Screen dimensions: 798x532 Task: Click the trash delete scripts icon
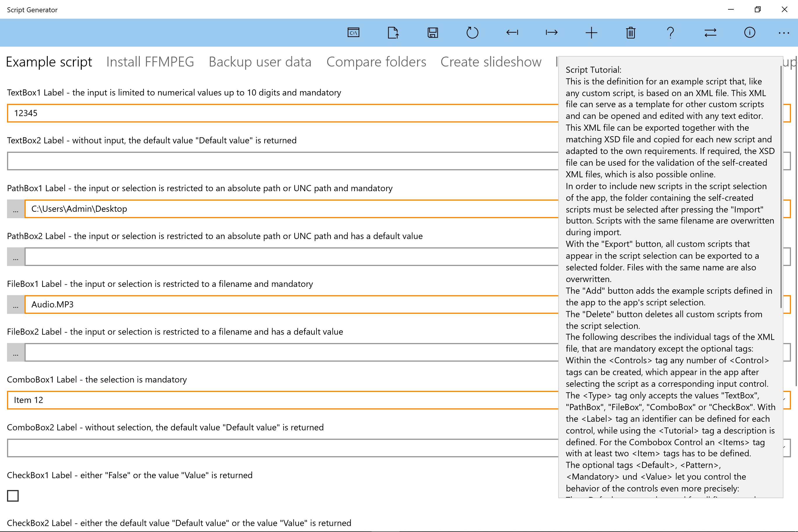coord(631,33)
